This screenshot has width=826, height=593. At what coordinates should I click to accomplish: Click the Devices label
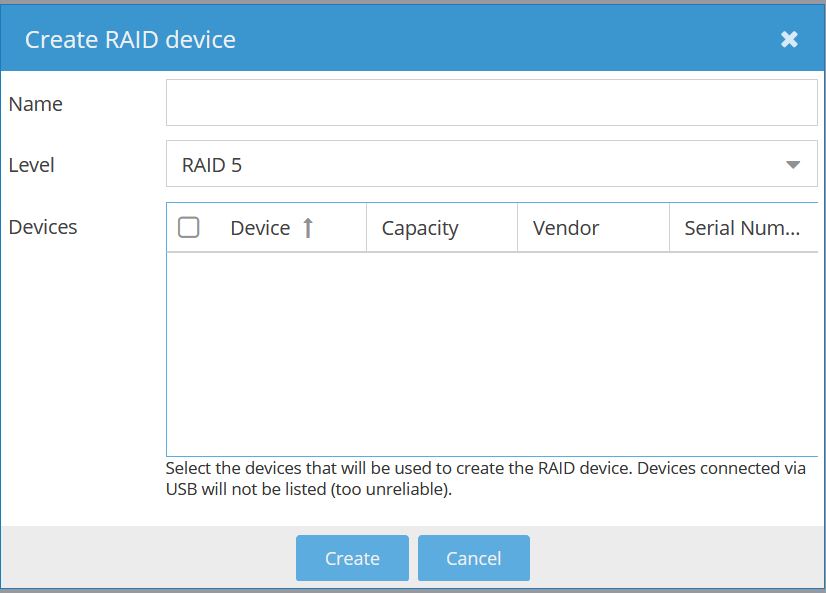[x=42, y=227]
